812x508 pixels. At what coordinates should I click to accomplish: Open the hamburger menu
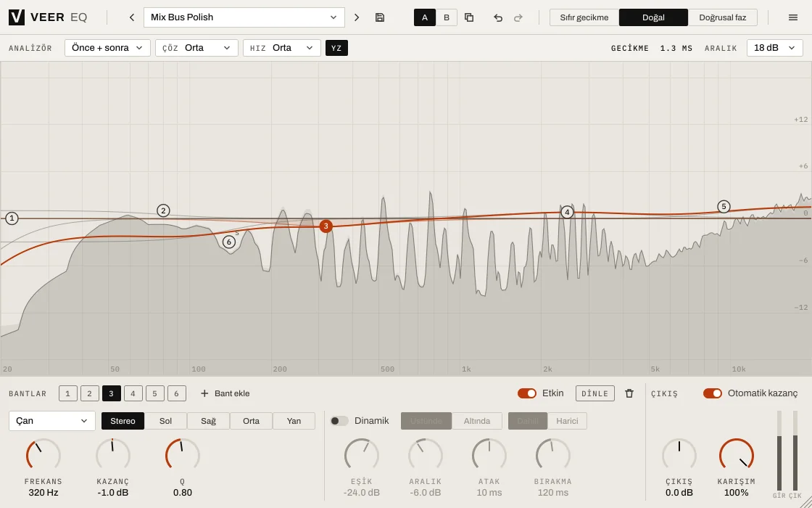point(793,17)
